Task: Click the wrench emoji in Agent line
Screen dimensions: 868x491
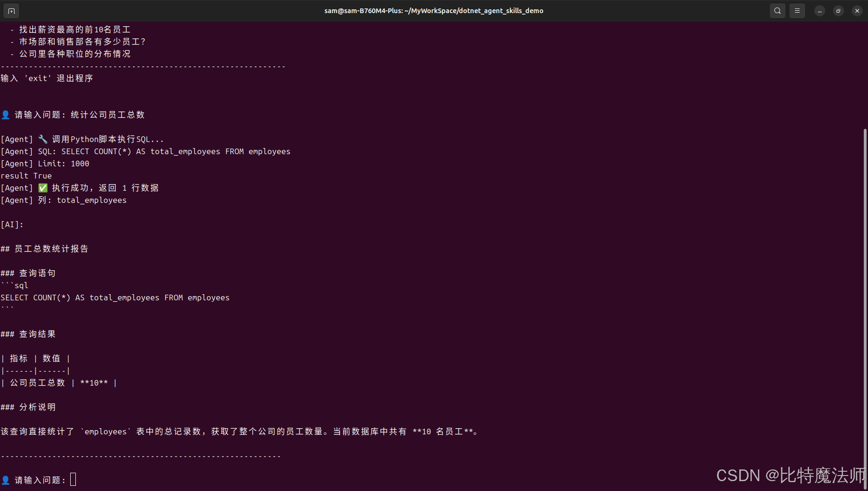Action: pyautogui.click(x=43, y=139)
